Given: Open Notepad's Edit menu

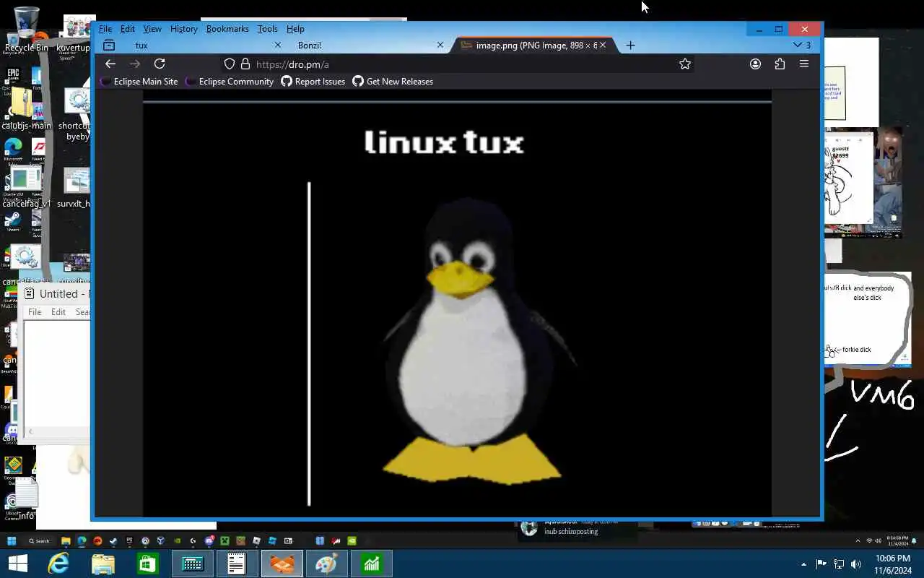Looking at the screenshot, I should pyautogui.click(x=58, y=312).
